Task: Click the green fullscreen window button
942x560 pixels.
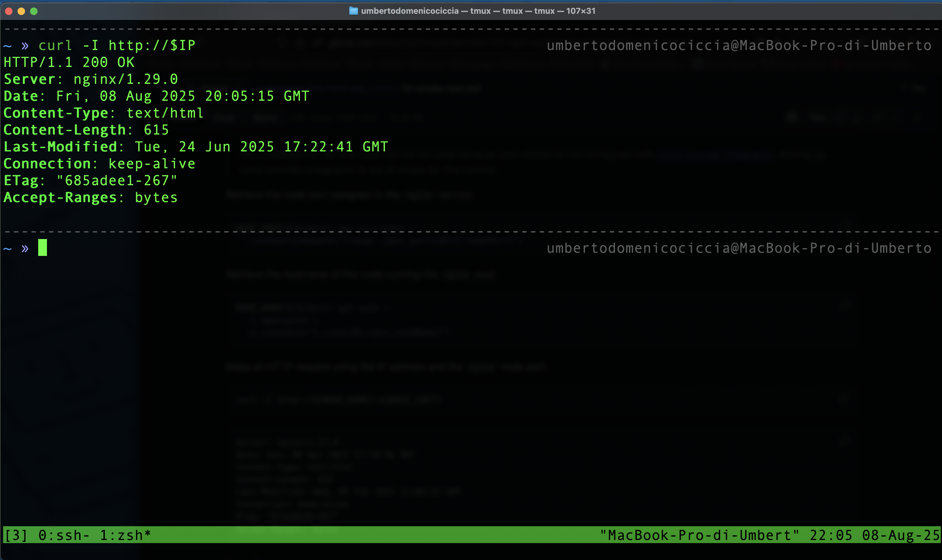Action: (x=34, y=11)
